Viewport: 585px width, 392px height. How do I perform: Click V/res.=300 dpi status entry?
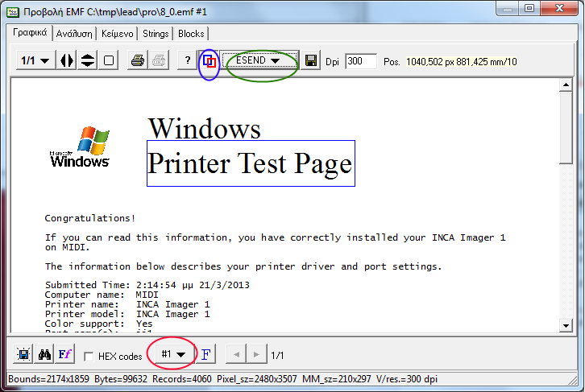(x=407, y=379)
